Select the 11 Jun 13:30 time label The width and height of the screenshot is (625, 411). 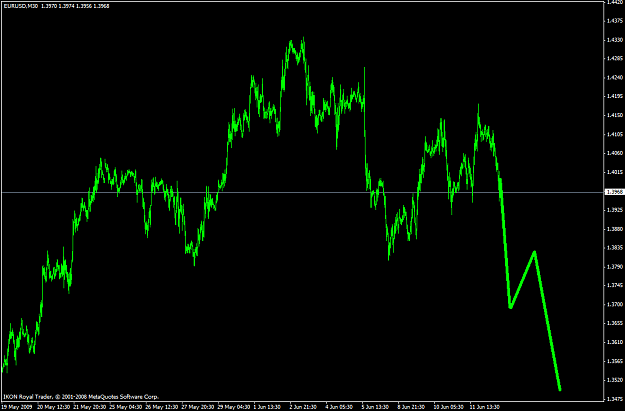(x=486, y=407)
